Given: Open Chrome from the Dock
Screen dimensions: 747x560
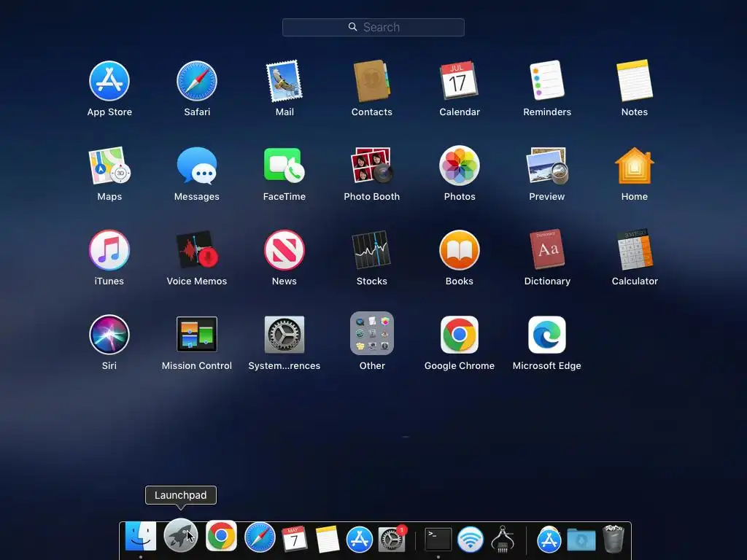Looking at the screenshot, I should (x=221, y=536).
